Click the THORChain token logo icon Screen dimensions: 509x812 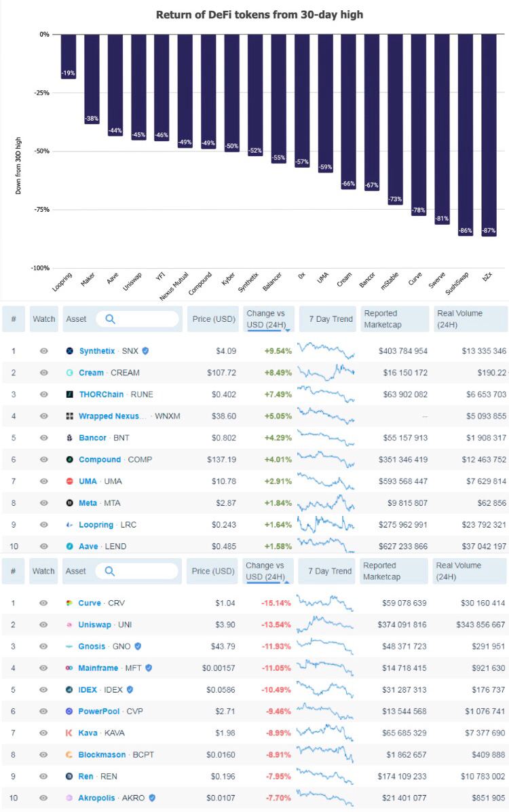click(x=70, y=394)
